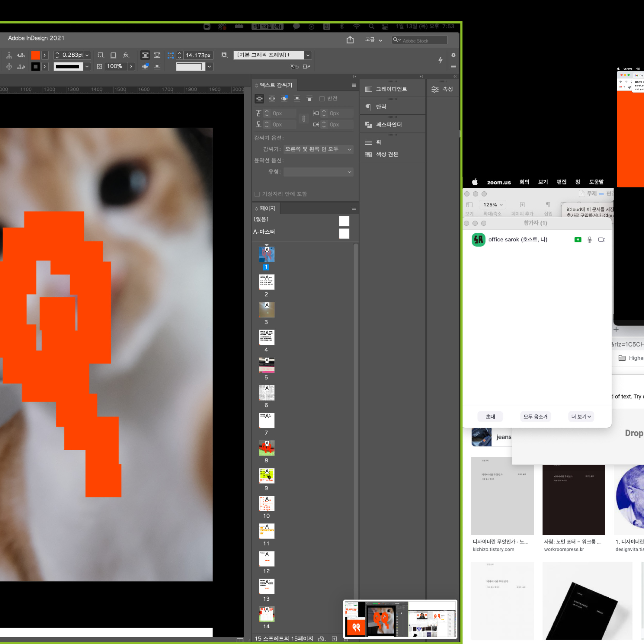
Task: Click the share document icon
Action: pos(350,40)
